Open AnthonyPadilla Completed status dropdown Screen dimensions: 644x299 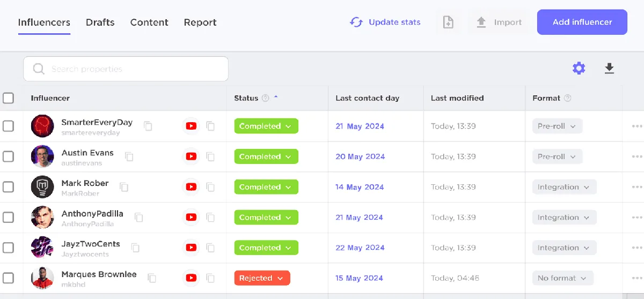coord(266,218)
